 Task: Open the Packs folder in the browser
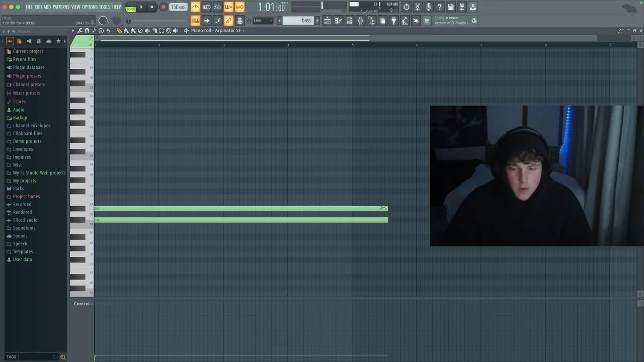[x=19, y=189]
